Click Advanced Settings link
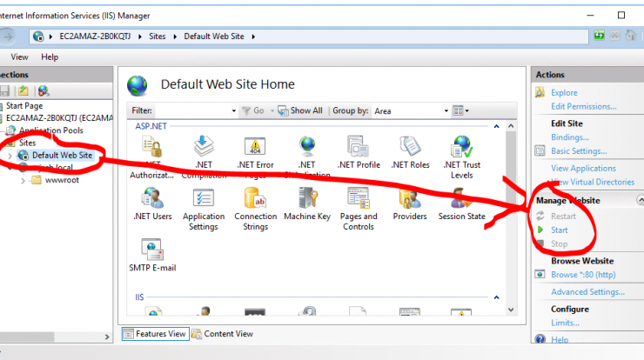Image resolution: width=644 pixels, height=360 pixels. click(587, 292)
